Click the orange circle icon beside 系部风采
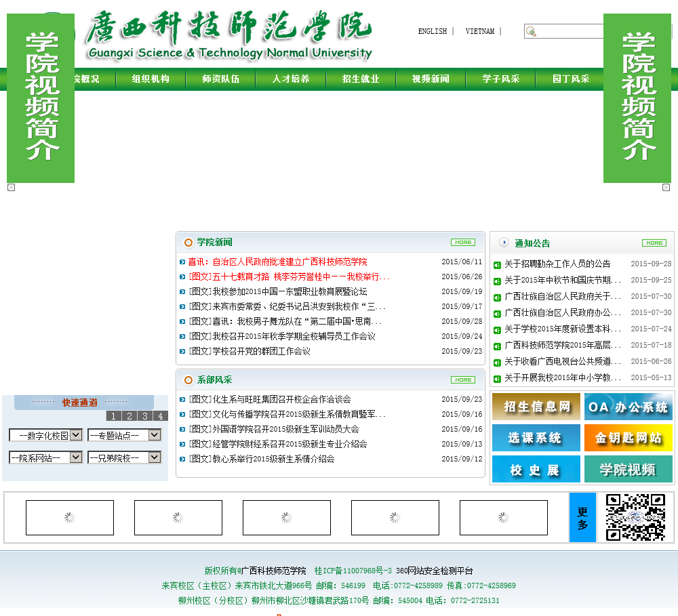The width and height of the screenshot is (678, 616). tap(188, 380)
